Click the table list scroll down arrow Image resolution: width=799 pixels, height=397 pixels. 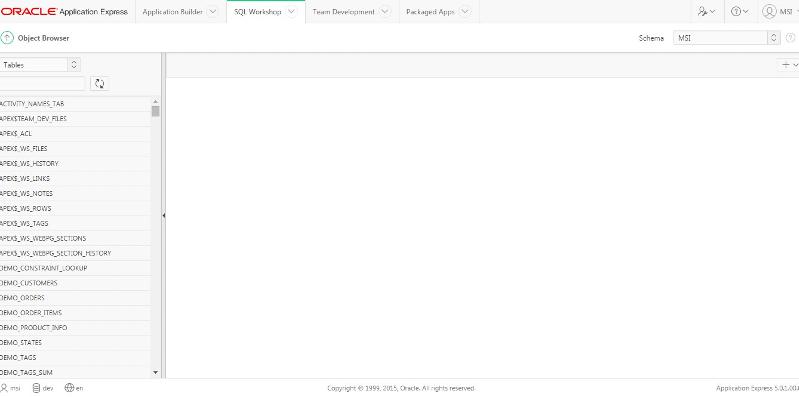click(x=155, y=373)
